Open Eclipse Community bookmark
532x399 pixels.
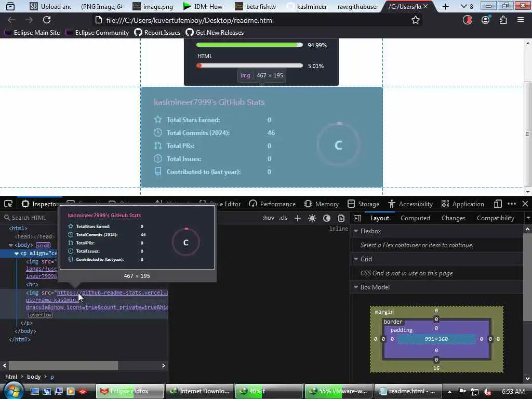coord(97,33)
